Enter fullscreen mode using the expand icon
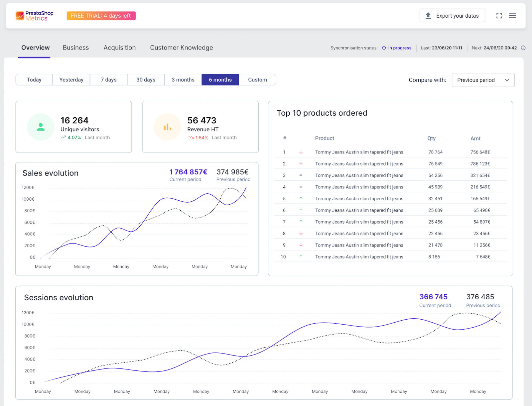The height and width of the screenshot is (406, 532). (499, 16)
